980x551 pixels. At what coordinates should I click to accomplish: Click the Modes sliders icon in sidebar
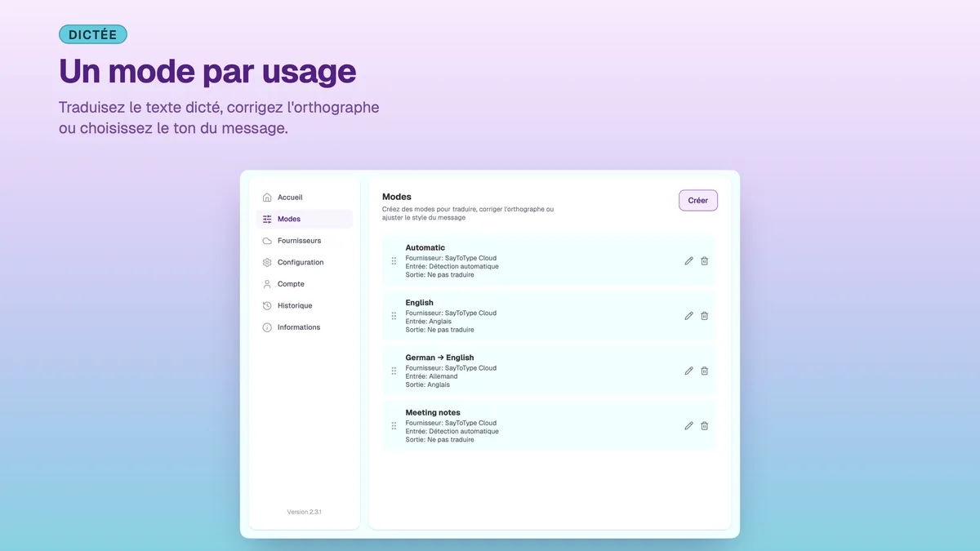click(267, 219)
